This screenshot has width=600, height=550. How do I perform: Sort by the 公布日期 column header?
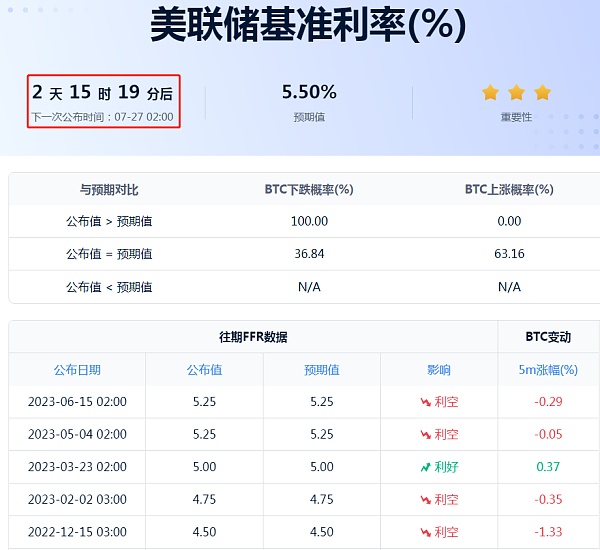tap(77, 370)
